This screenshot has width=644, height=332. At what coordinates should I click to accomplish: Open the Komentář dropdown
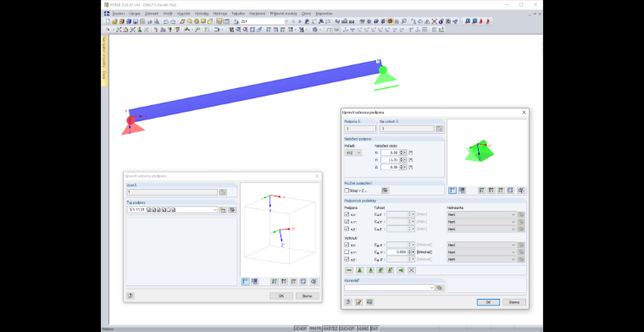pos(431,288)
